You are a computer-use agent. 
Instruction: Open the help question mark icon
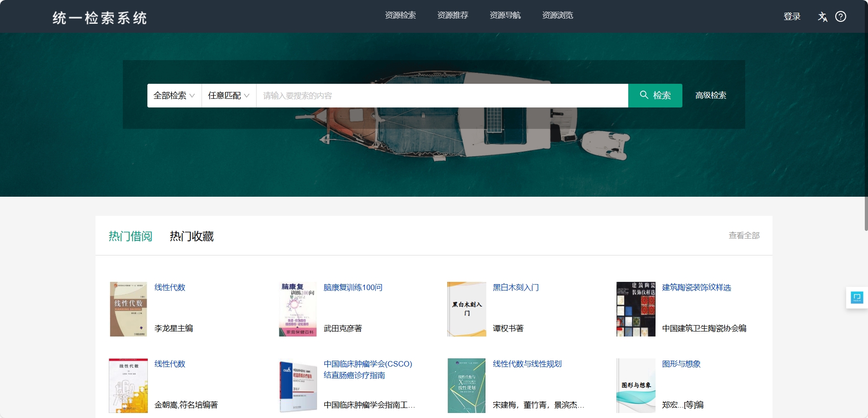pos(840,17)
